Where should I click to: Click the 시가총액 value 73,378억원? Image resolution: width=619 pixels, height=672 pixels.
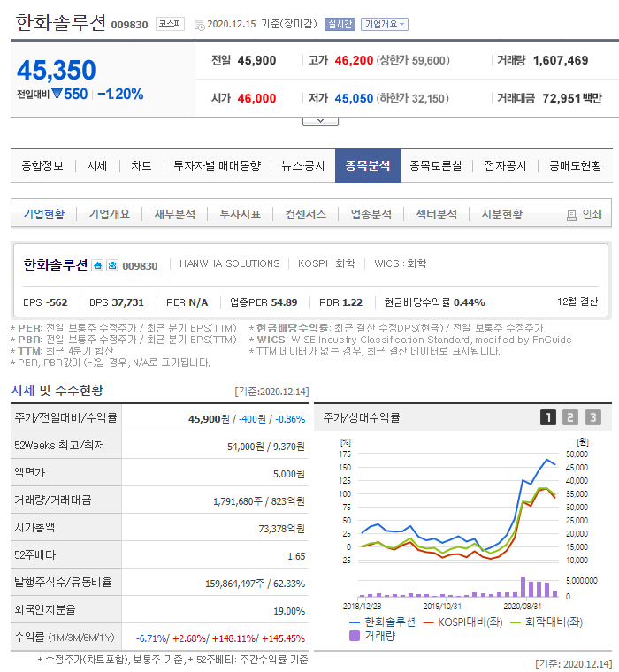pyautogui.click(x=281, y=529)
